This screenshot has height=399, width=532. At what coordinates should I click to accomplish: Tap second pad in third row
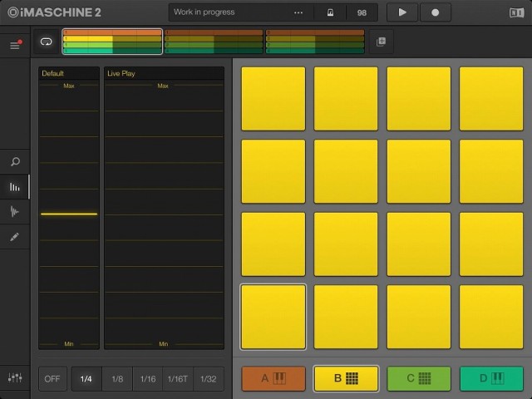[346, 244]
